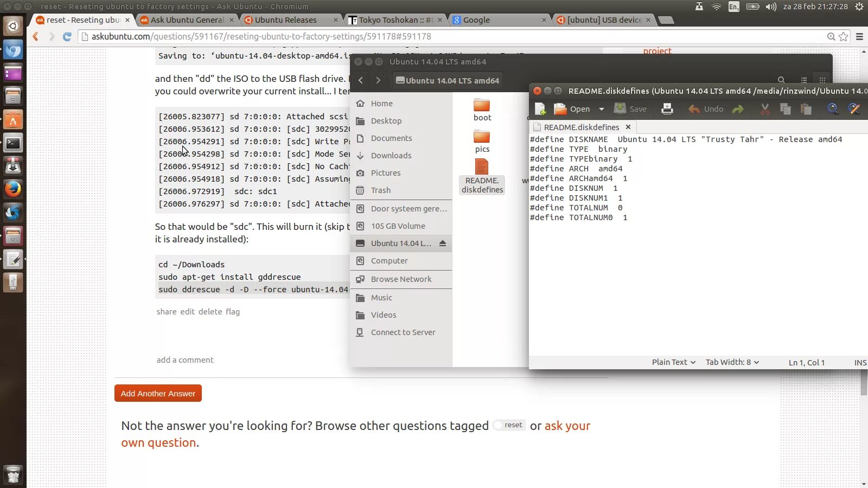Toggle INS insert mode in gedit status bar
The image size is (868, 488).
pos(860,362)
